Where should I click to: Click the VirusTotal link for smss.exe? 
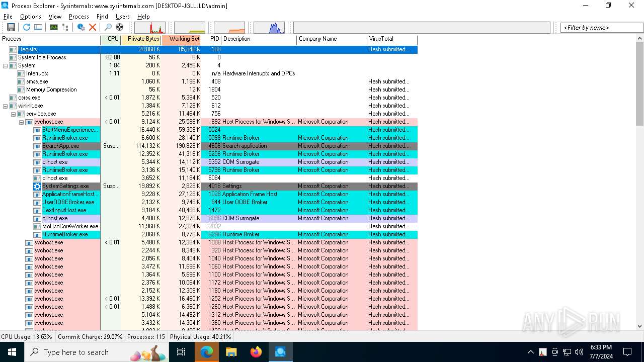point(388,81)
